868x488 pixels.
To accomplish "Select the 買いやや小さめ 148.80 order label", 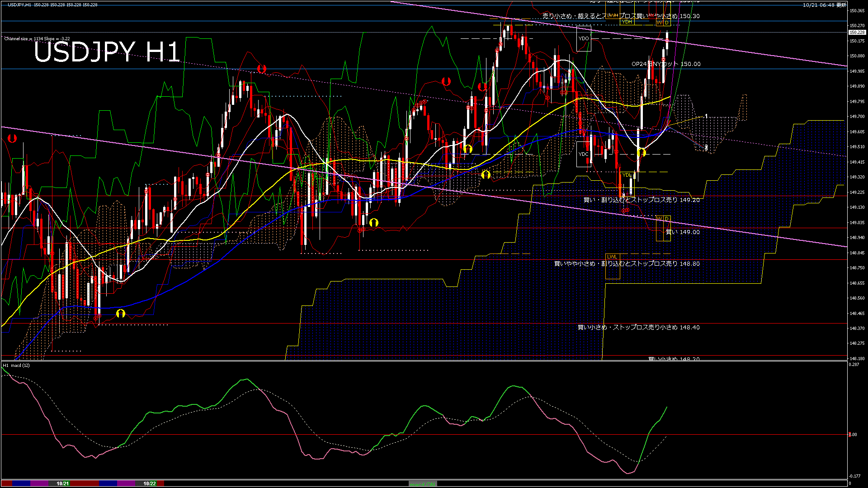I will [x=627, y=264].
